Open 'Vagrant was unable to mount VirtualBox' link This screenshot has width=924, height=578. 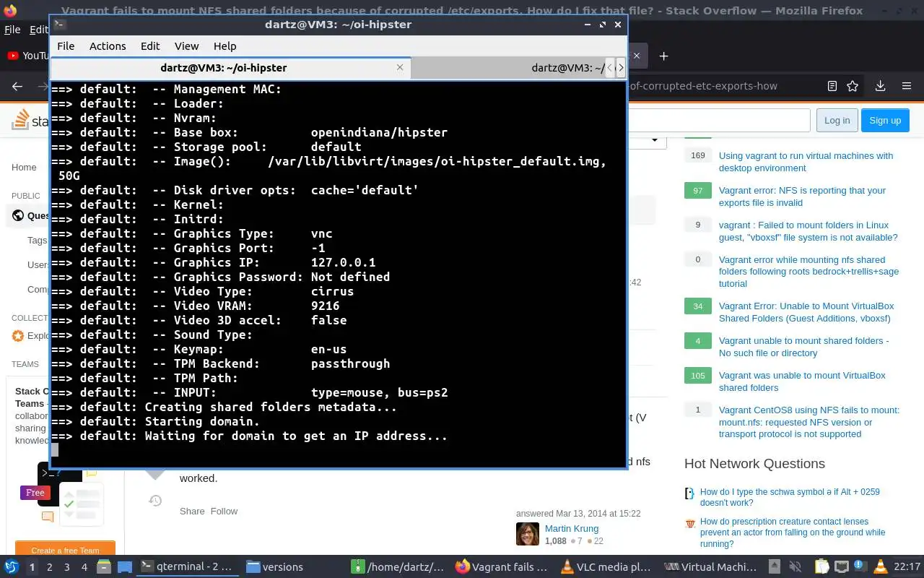pyautogui.click(x=802, y=381)
